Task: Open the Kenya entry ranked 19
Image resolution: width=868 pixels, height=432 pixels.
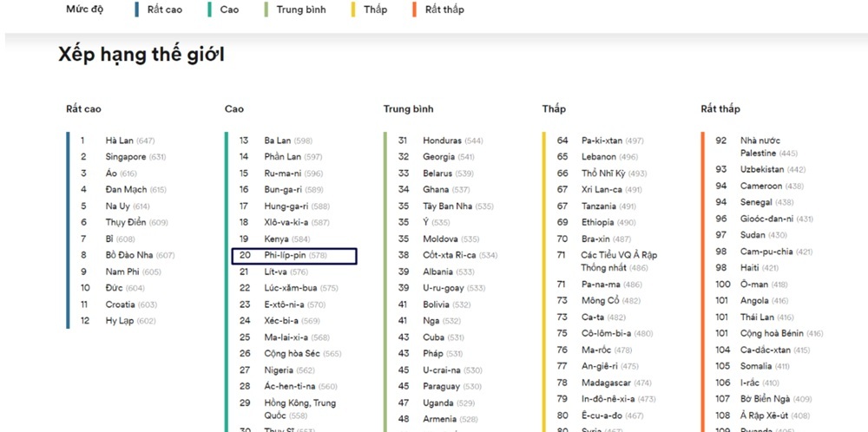Action: click(276, 239)
